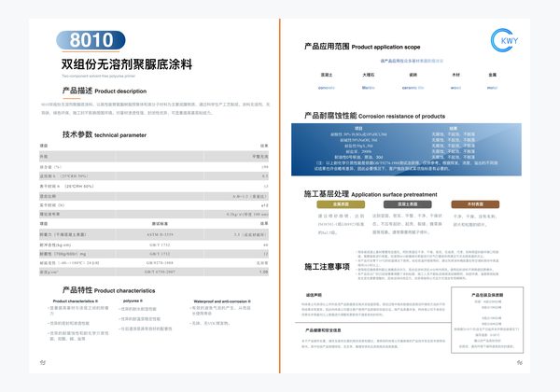The width and height of the screenshot is (560, 392).
Task: Click the brown wood-surface label badge
Action: point(475,204)
